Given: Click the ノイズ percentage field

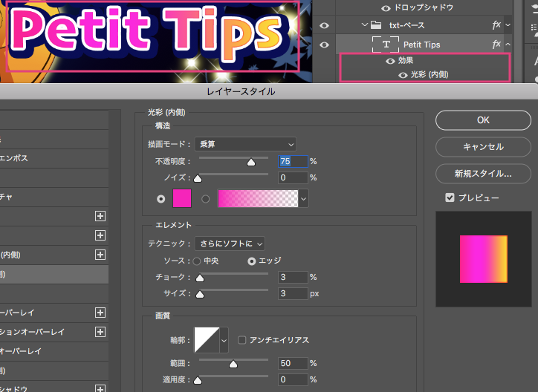Looking at the screenshot, I should 293,177.
